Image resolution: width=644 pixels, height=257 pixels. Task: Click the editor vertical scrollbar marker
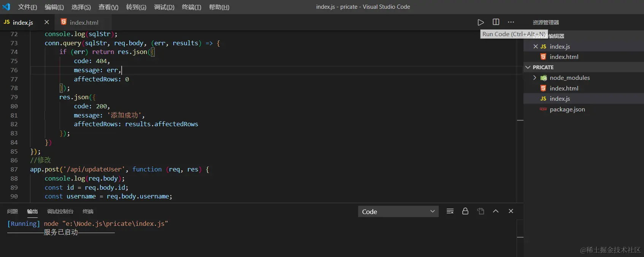pos(520,120)
